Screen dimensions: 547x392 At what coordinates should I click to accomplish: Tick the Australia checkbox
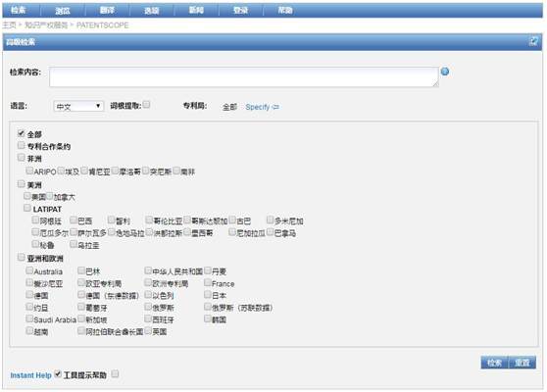pyautogui.click(x=29, y=270)
